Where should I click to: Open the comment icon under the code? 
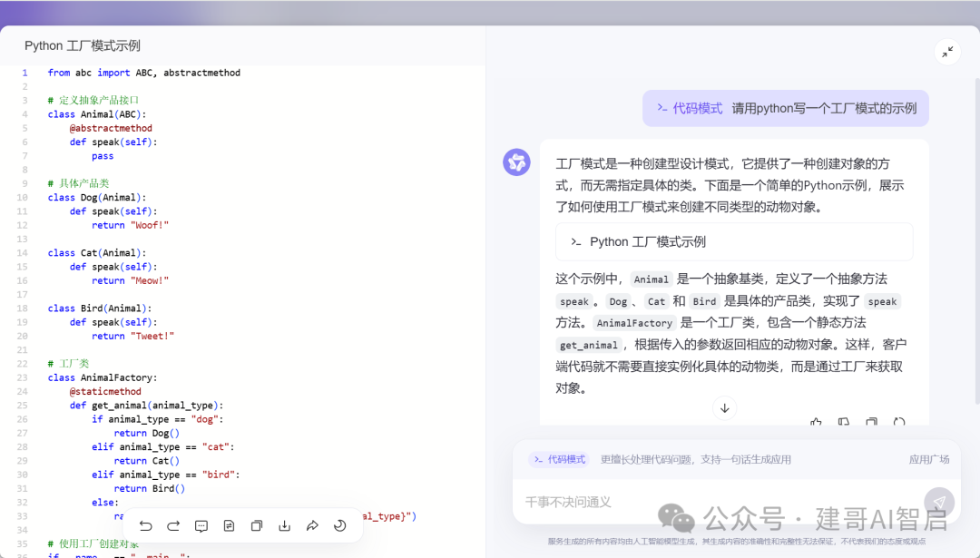pyautogui.click(x=201, y=525)
